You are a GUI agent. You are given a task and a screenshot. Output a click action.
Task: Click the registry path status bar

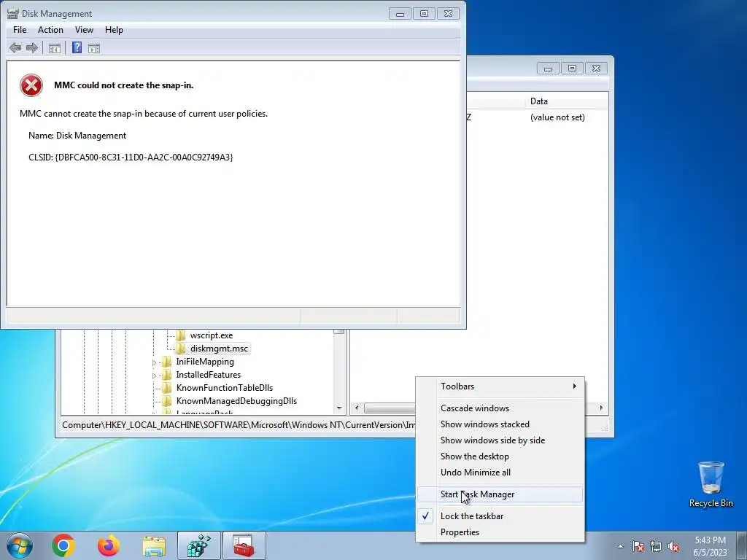coord(239,425)
